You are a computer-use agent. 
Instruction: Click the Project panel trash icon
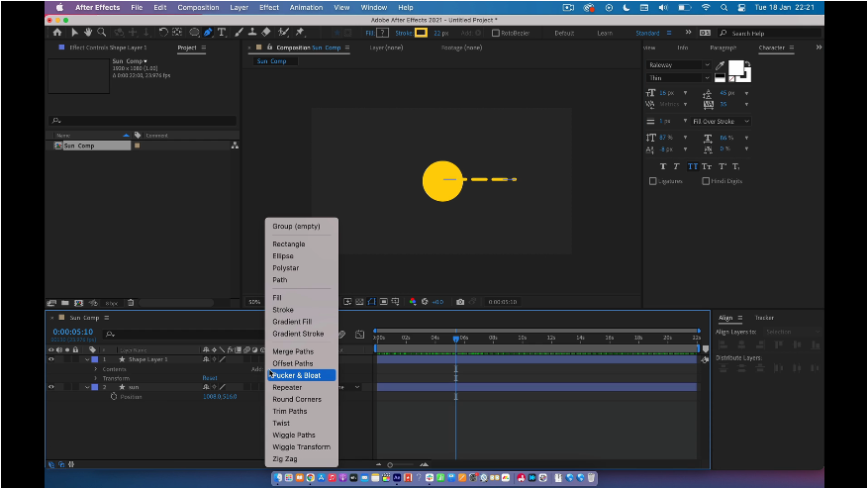click(x=131, y=303)
